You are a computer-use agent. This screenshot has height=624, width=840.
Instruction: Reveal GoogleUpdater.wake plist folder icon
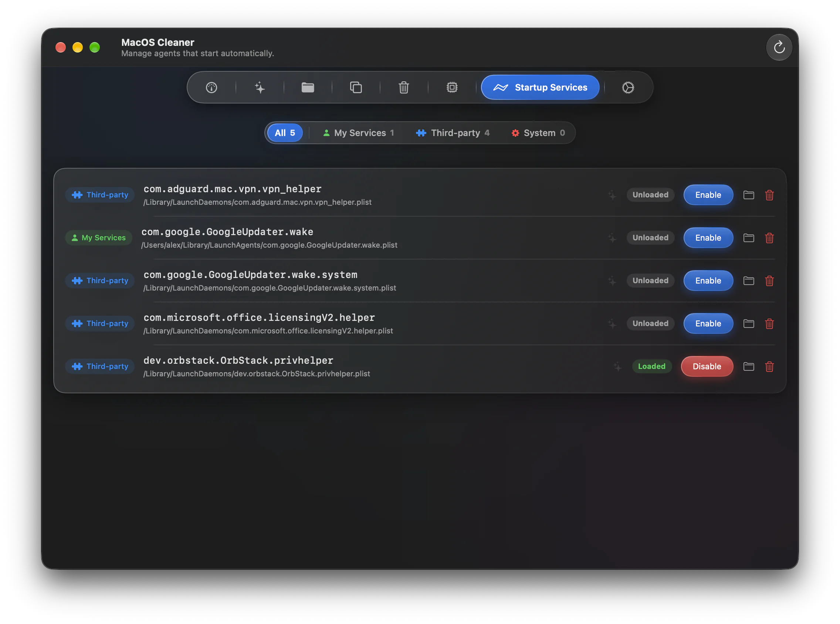[749, 238]
